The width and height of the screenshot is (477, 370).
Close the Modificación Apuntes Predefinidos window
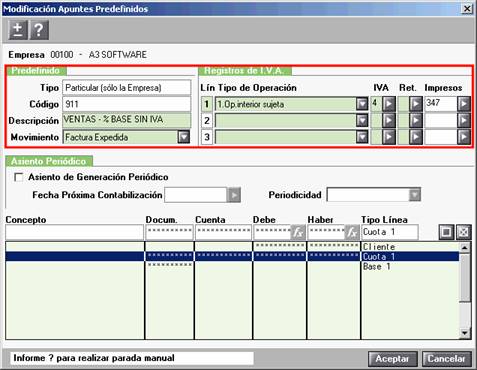pyautogui.click(x=467, y=9)
